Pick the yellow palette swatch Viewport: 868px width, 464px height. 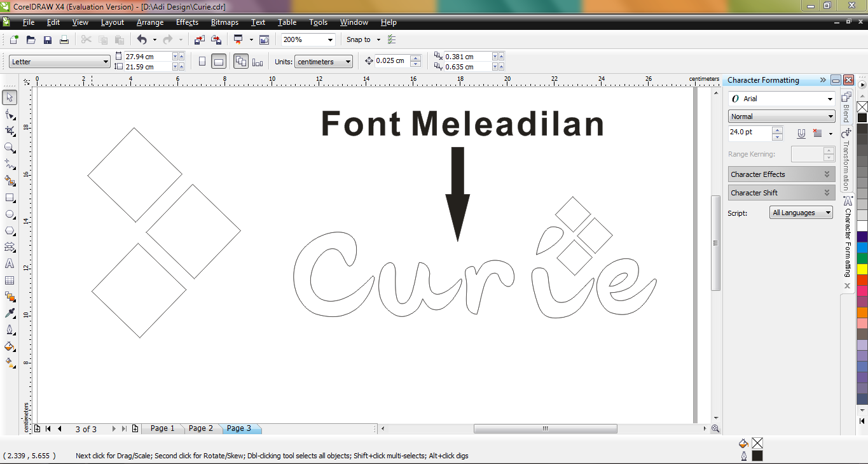[x=862, y=269]
